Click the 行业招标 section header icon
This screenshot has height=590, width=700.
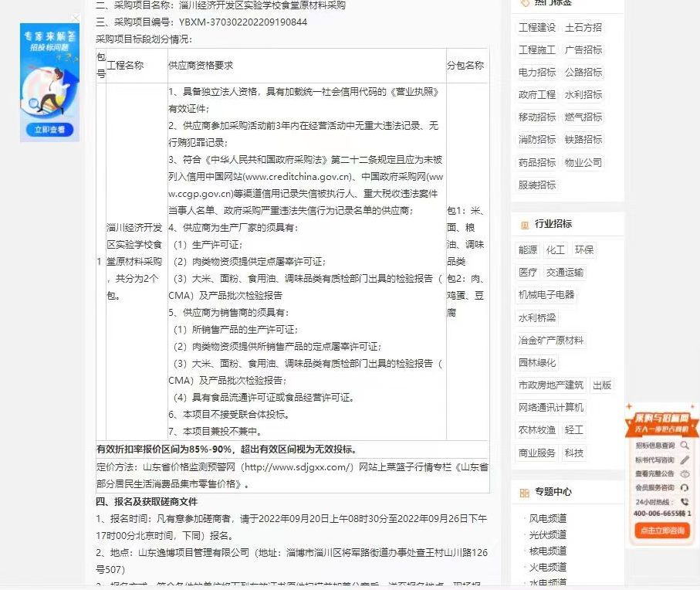pyautogui.click(x=524, y=224)
